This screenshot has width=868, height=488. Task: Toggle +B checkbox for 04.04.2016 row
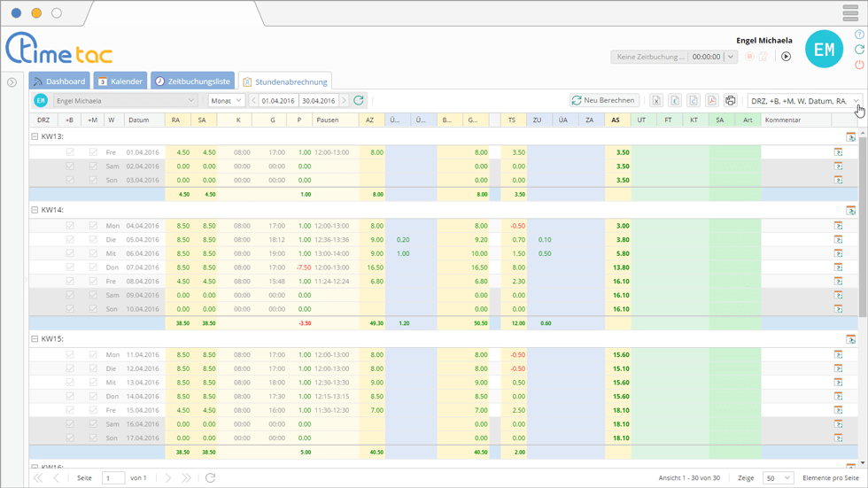(x=70, y=226)
